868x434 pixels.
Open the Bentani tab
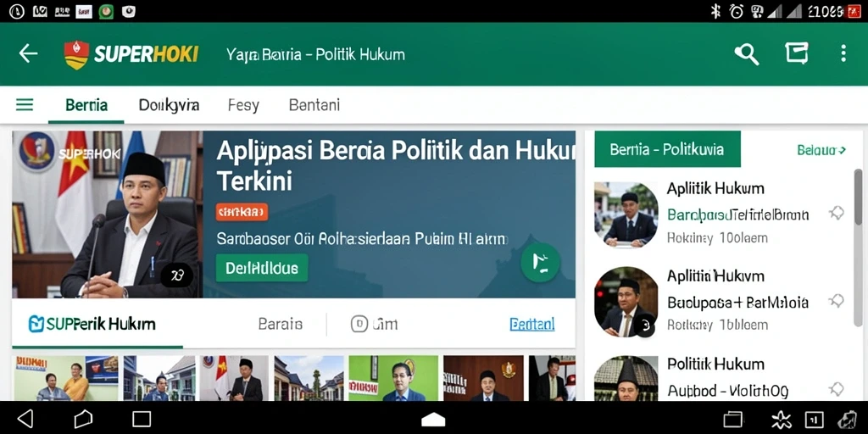coord(314,105)
